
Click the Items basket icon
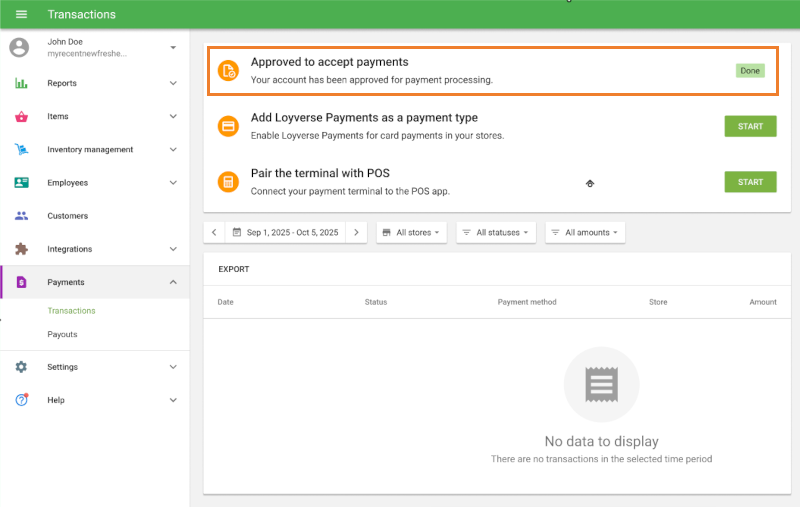pyautogui.click(x=21, y=116)
